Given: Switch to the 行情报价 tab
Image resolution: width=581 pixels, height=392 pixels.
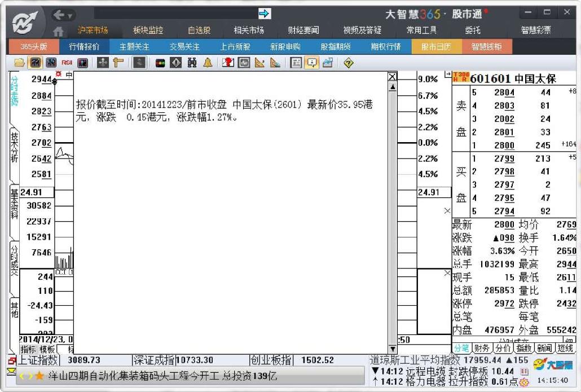Looking at the screenshot, I should click(x=84, y=47).
